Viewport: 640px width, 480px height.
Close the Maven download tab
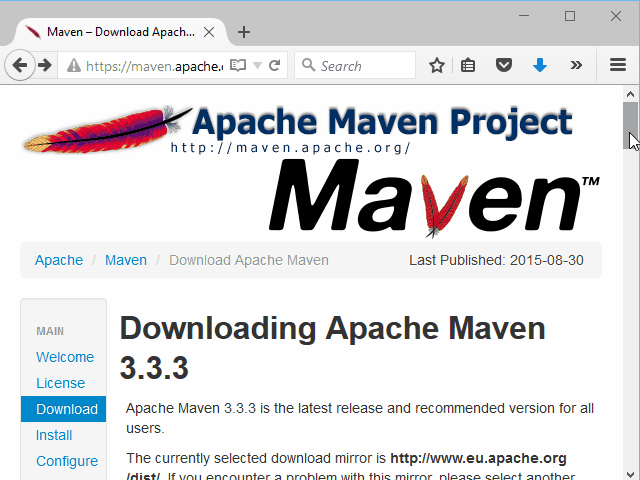point(209,32)
